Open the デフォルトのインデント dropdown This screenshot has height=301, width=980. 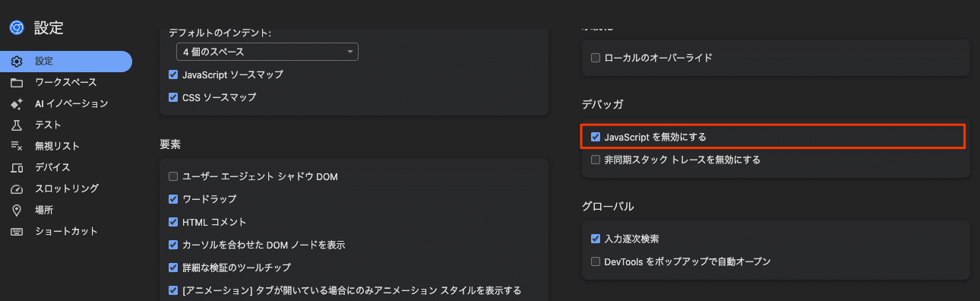[267, 52]
